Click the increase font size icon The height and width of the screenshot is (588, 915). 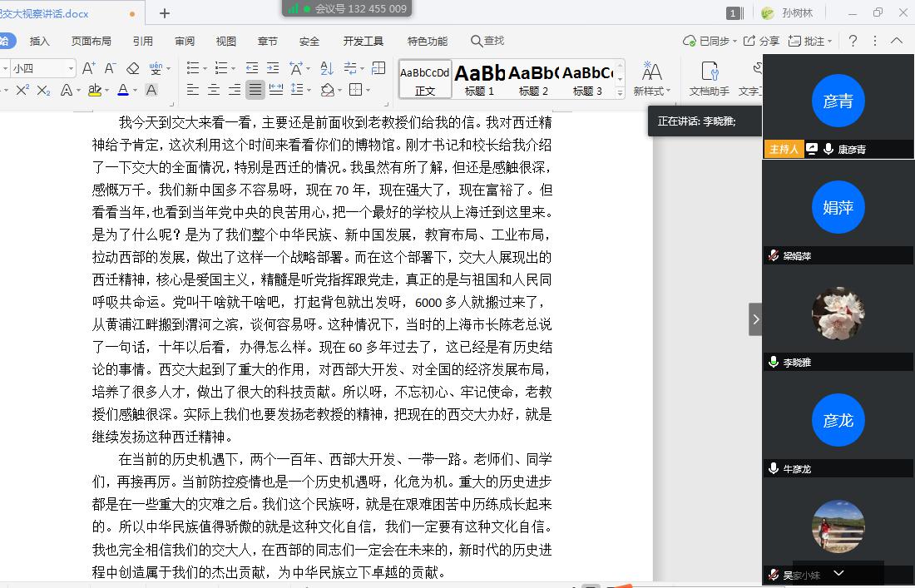[88, 68]
